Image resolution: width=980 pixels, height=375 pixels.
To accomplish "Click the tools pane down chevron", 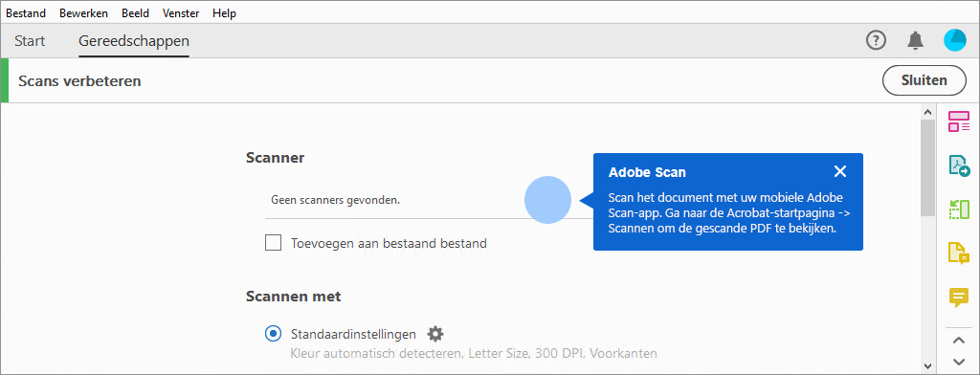I will (959, 362).
